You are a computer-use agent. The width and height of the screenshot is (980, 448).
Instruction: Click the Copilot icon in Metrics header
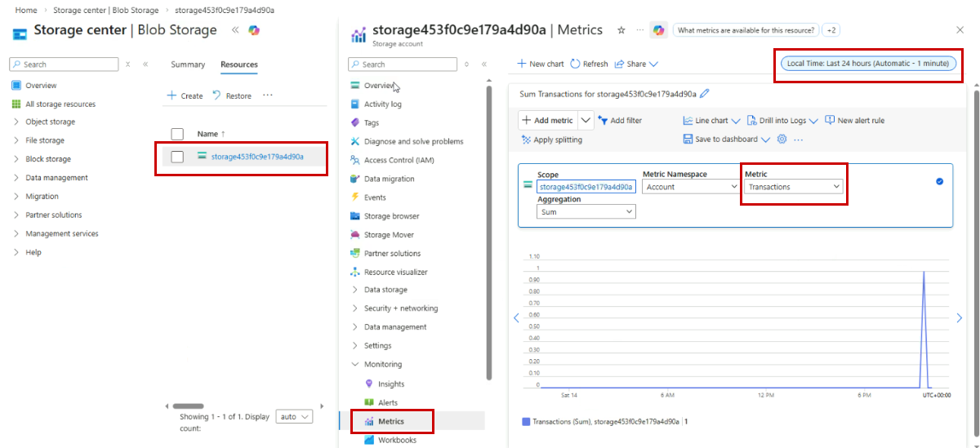(658, 30)
